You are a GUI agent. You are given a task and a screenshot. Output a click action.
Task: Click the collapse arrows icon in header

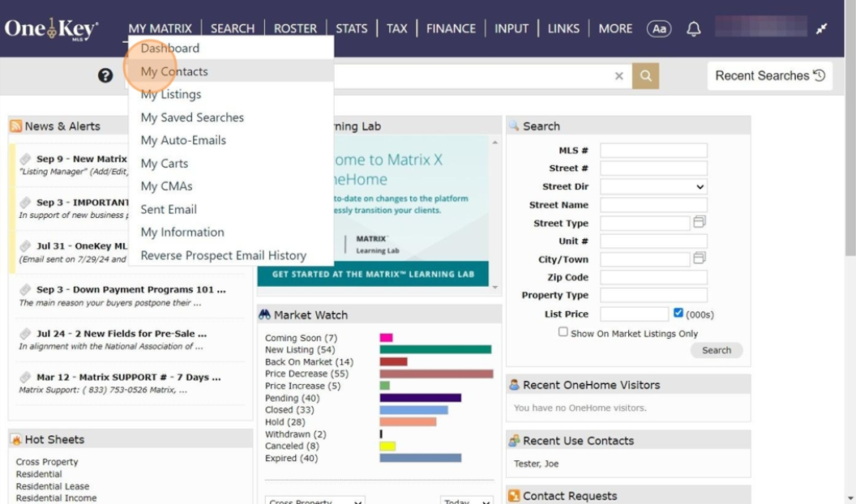[822, 29]
